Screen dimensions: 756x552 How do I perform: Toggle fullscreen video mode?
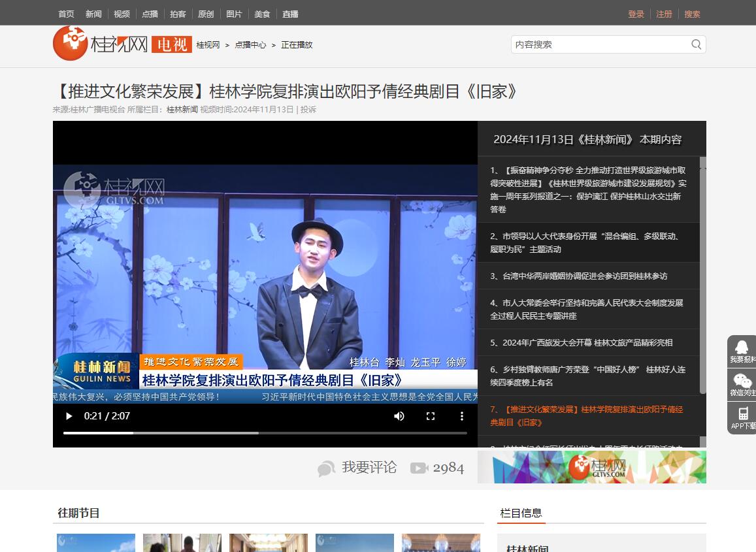(431, 416)
